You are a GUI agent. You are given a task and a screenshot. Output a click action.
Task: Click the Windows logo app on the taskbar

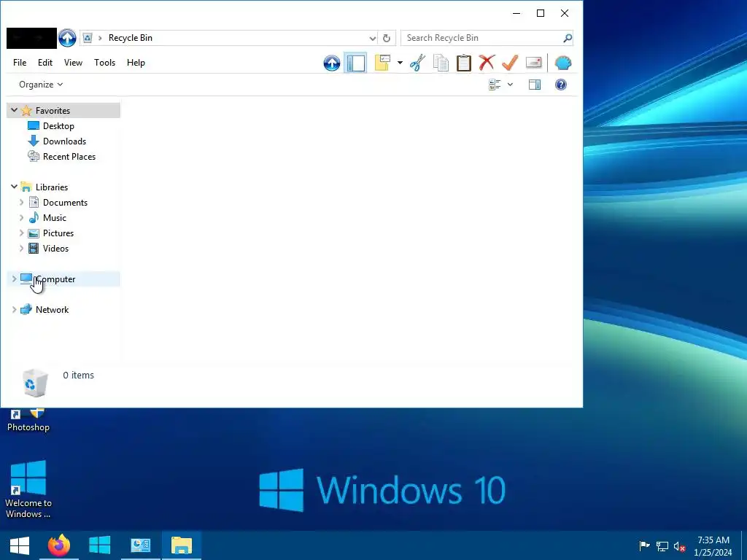[x=99, y=545]
